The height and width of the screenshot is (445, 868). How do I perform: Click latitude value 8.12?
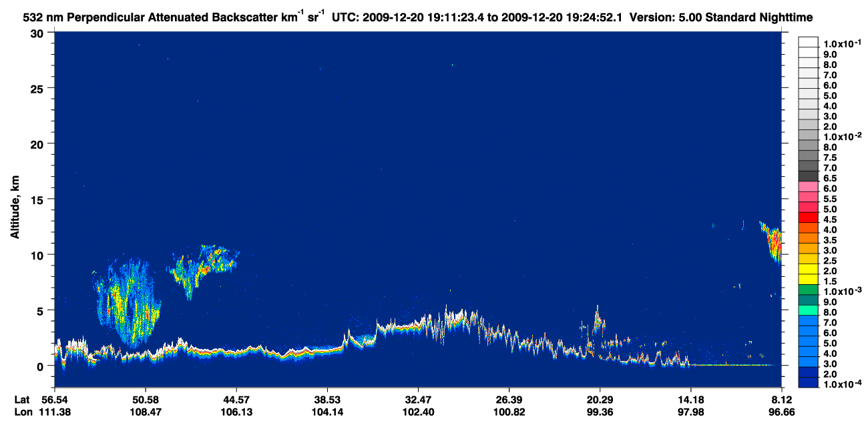tap(783, 400)
